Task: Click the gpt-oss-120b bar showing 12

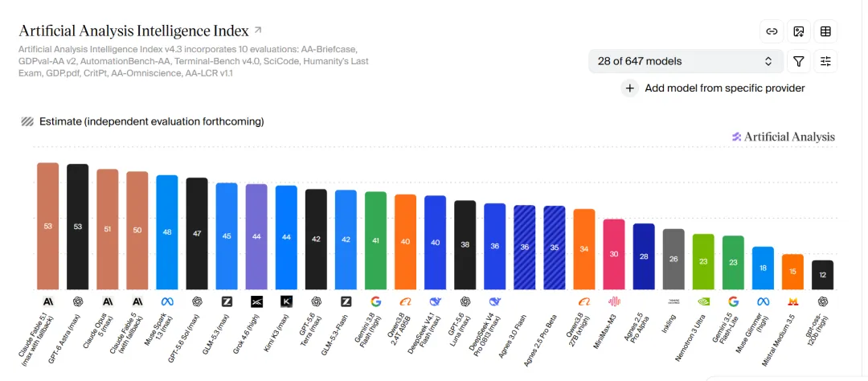Action: click(823, 275)
